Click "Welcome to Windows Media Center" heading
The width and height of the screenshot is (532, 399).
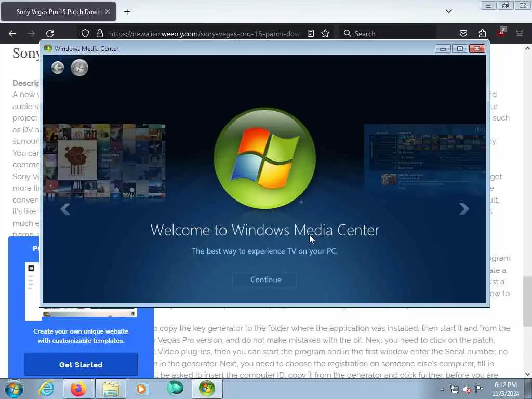tap(264, 230)
